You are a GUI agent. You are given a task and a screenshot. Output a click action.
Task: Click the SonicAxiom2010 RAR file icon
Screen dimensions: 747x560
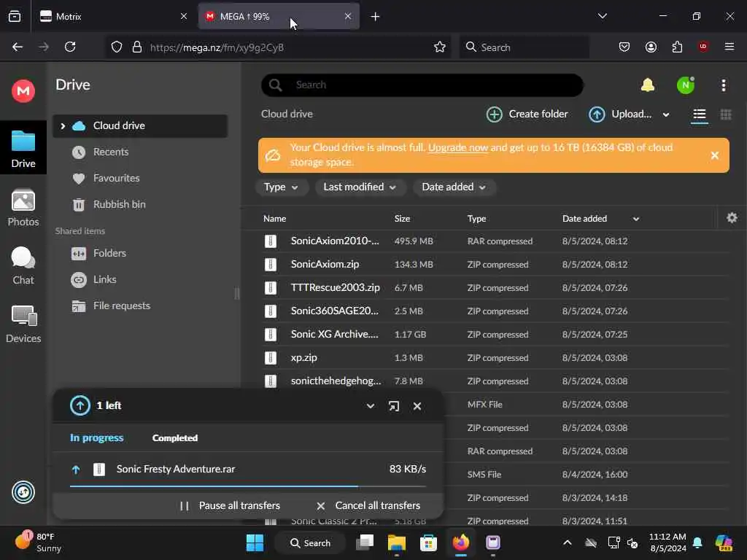click(x=270, y=241)
